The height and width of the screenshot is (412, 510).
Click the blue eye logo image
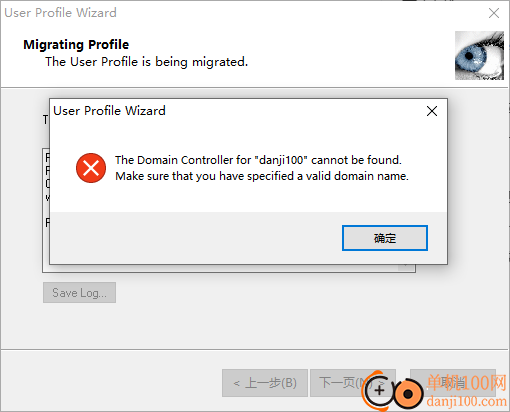click(x=479, y=55)
